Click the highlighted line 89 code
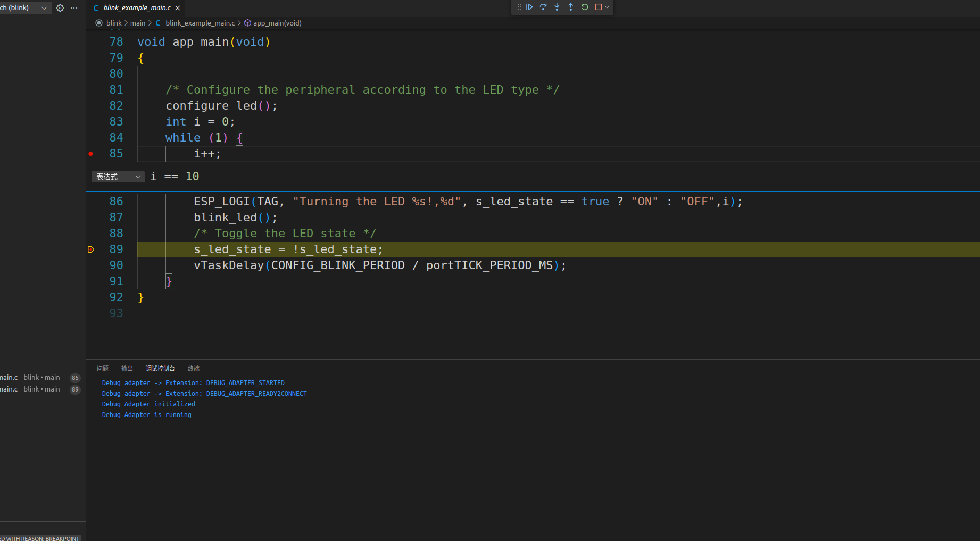This screenshot has width=980, height=541. tap(288, 249)
